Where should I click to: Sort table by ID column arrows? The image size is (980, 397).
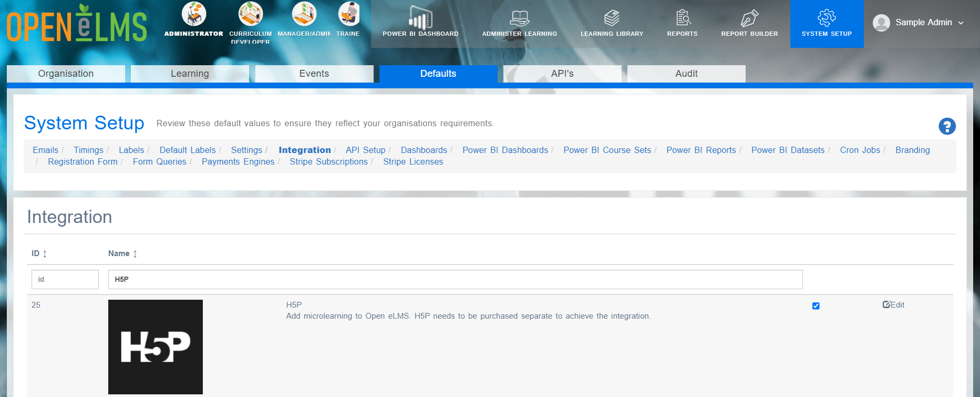(x=45, y=254)
